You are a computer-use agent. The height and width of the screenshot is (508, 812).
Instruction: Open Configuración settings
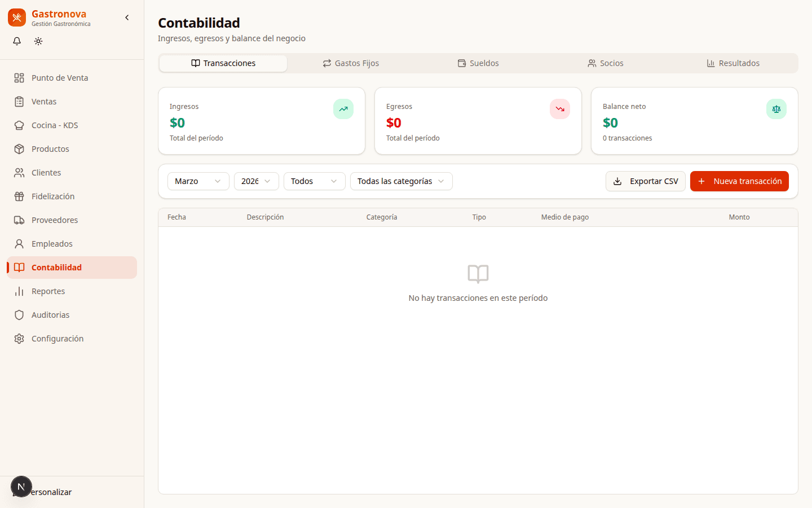58,339
